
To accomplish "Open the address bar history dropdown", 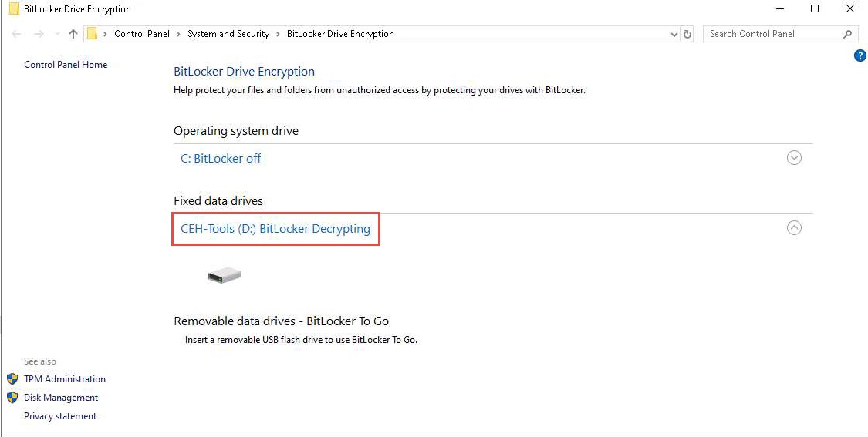I will tap(674, 34).
